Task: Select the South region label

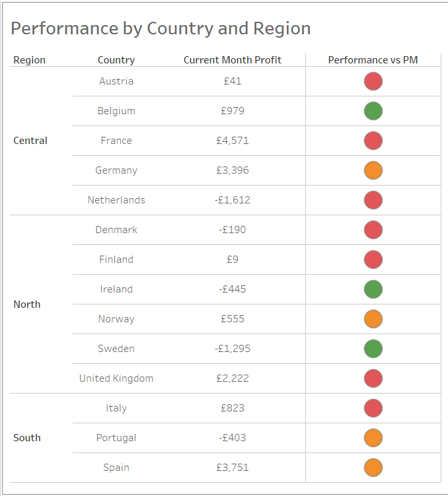Action: (x=27, y=438)
